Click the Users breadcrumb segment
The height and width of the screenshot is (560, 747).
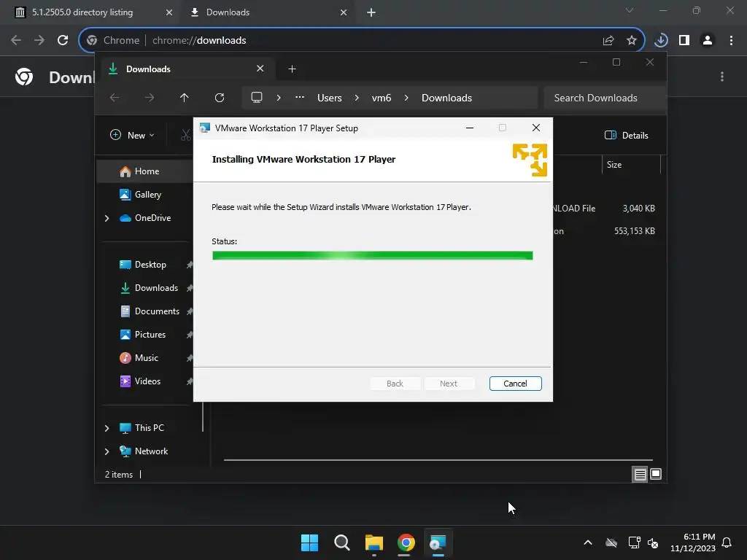coord(329,98)
